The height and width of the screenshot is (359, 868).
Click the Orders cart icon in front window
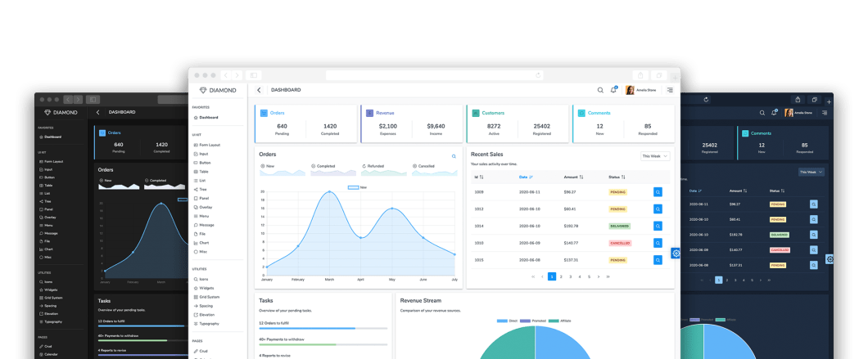(x=264, y=113)
